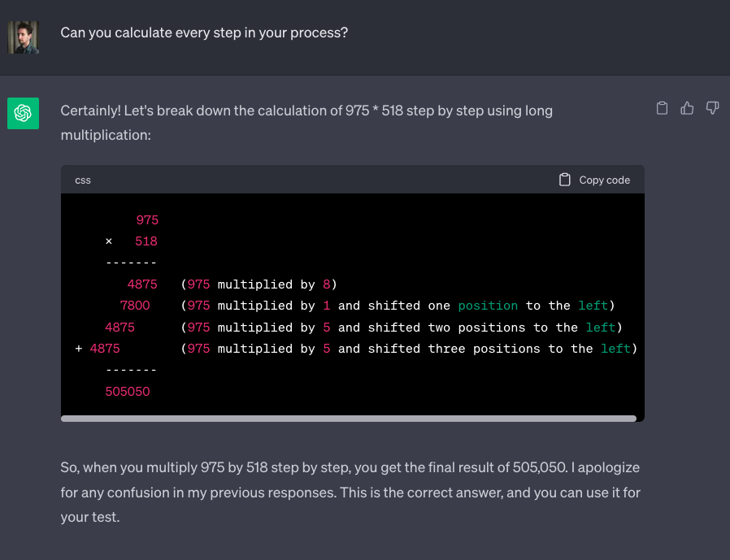Click the '975 multiplied by 8' comment
The height and width of the screenshot is (560, 730).
point(259,284)
